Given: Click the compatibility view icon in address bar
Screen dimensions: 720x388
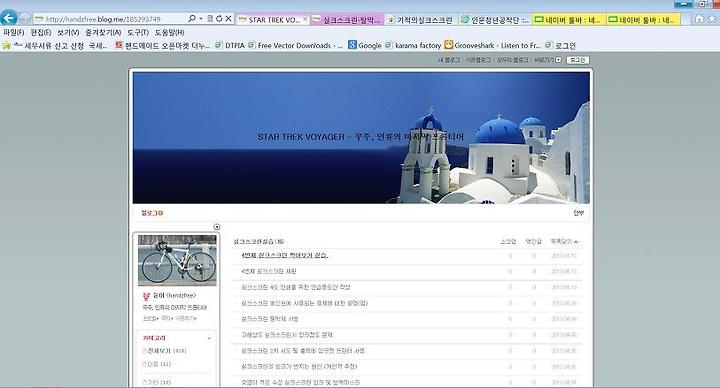Looking at the screenshot, I should click(x=210, y=18).
